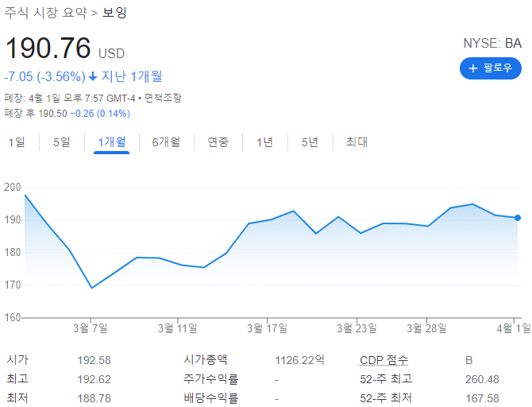Switch chart to 1년 range

coord(264,142)
